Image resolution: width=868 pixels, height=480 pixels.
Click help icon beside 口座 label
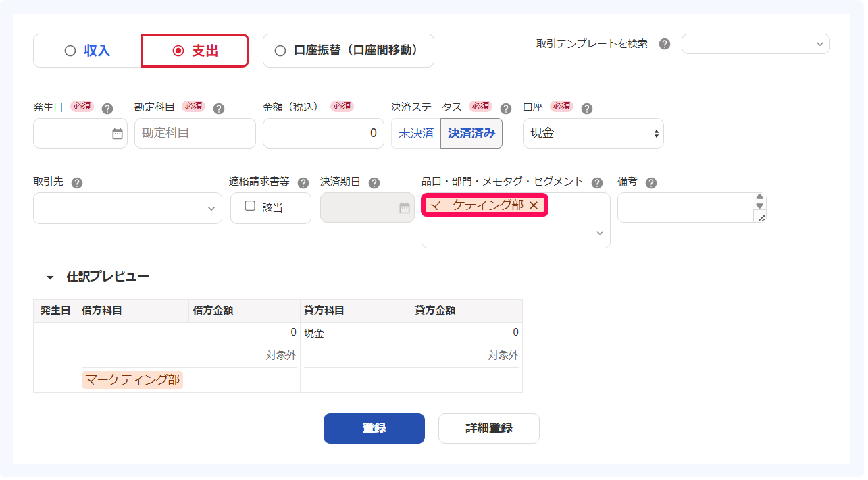(x=587, y=108)
